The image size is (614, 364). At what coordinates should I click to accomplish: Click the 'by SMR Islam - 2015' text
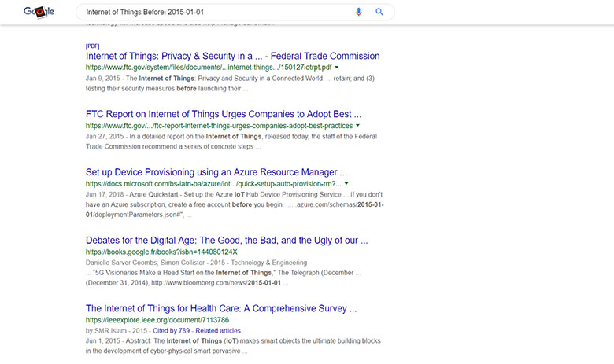tap(117, 331)
